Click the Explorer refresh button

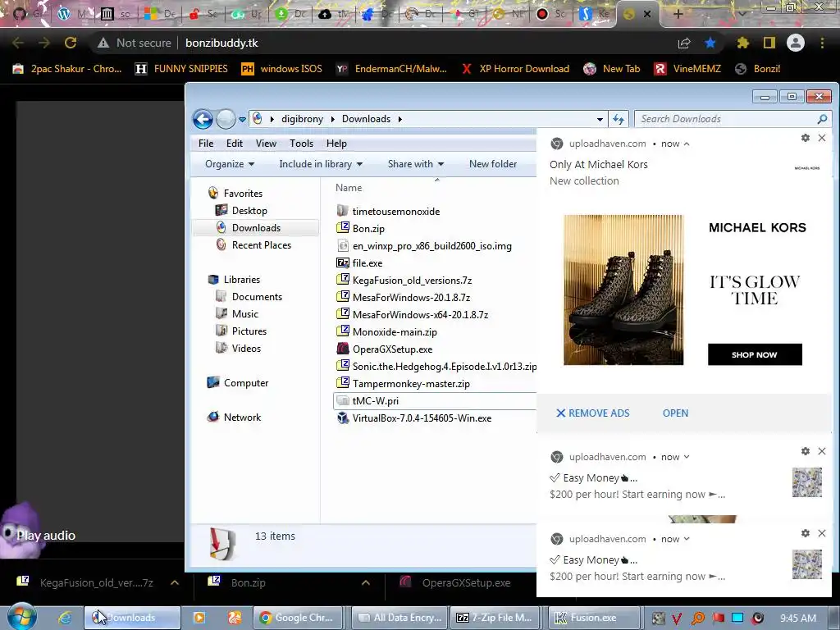pos(619,120)
